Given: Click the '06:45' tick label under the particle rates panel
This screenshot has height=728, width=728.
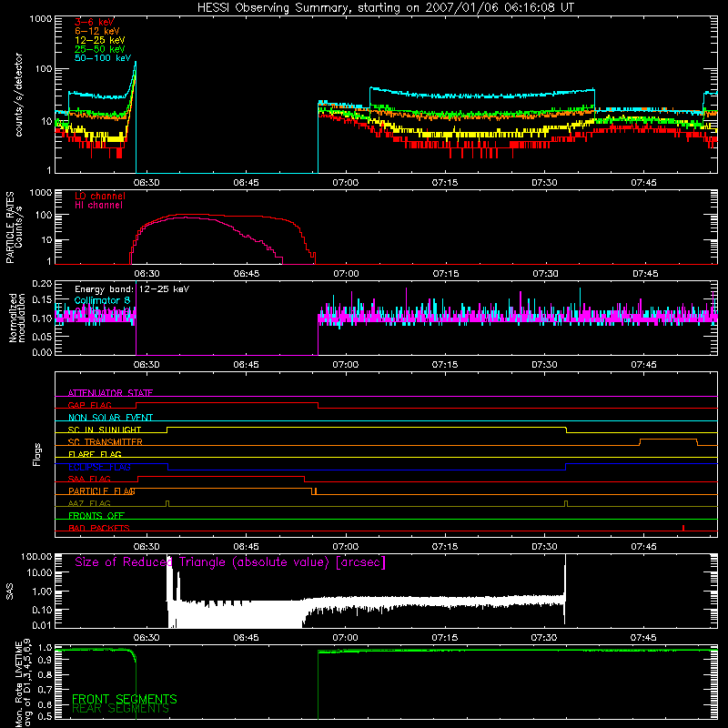Looking at the screenshot, I should [x=247, y=274].
